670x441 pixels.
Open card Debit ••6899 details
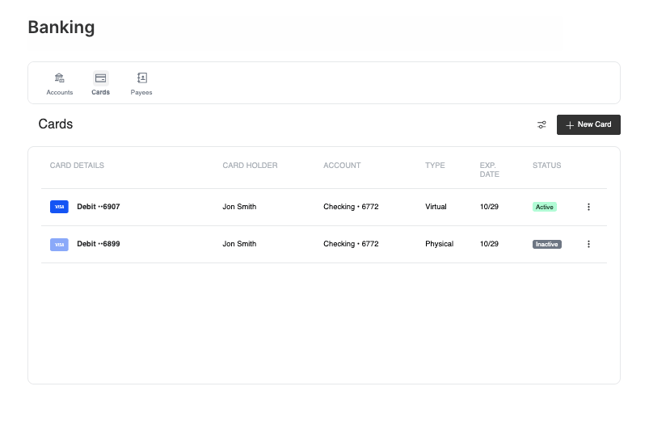click(98, 244)
